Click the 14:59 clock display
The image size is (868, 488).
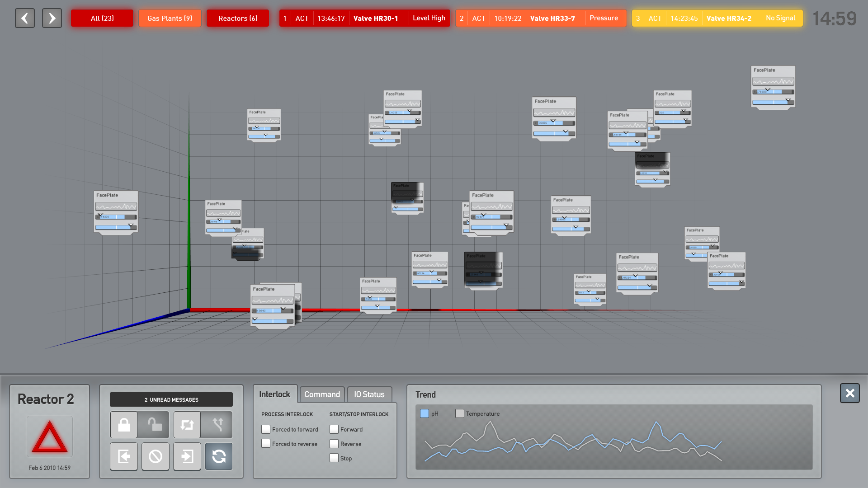click(835, 19)
